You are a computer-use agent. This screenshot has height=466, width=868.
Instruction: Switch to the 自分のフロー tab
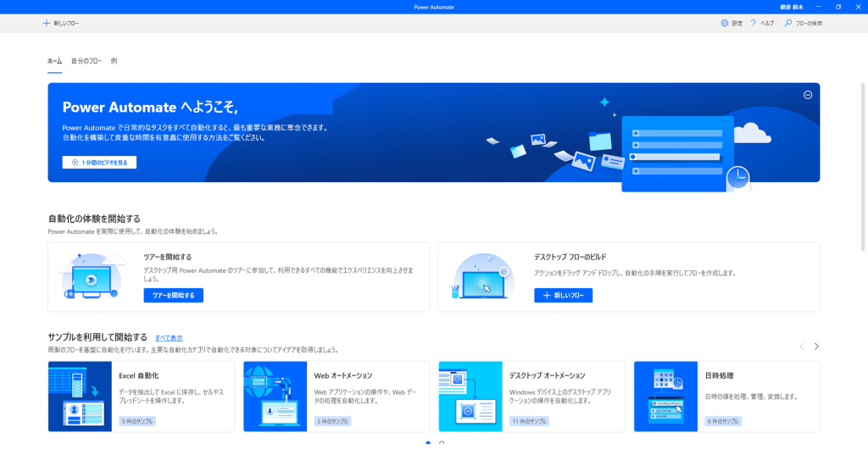click(x=86, y=62)
